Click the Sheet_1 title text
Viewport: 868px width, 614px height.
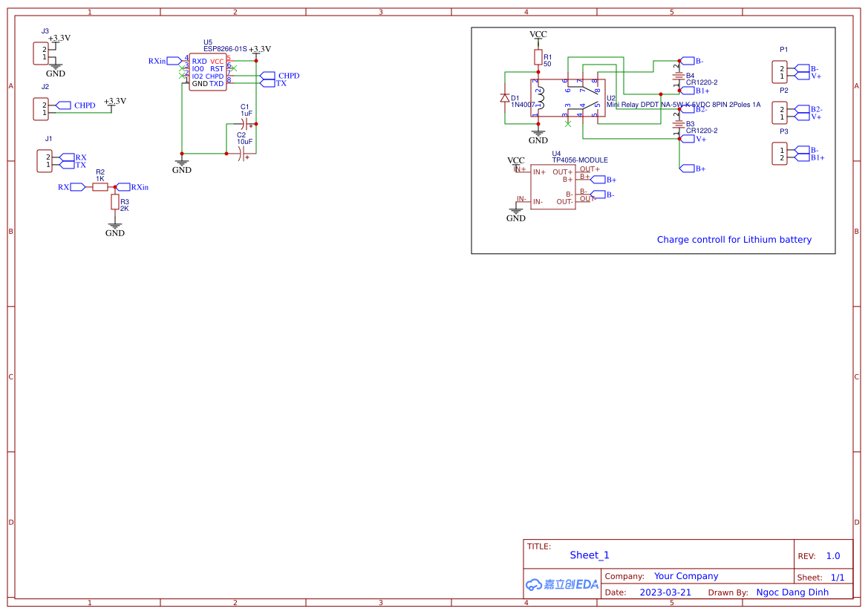click(589, 555)
